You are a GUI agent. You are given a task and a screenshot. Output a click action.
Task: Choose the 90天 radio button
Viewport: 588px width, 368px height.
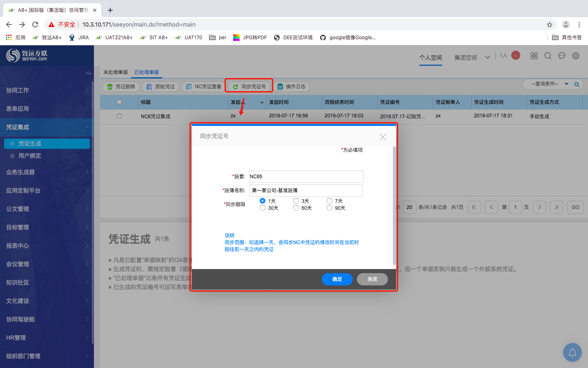[x=330, y=208]
